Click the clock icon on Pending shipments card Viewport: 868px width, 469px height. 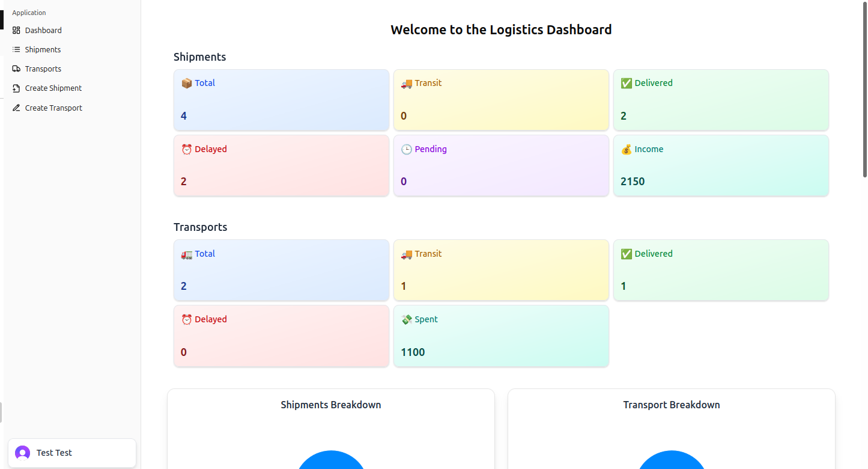pos(407,149)
